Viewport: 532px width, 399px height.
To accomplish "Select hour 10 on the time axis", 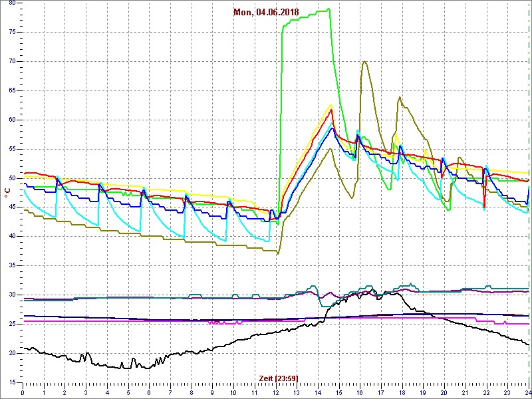I will click(233, 393).
